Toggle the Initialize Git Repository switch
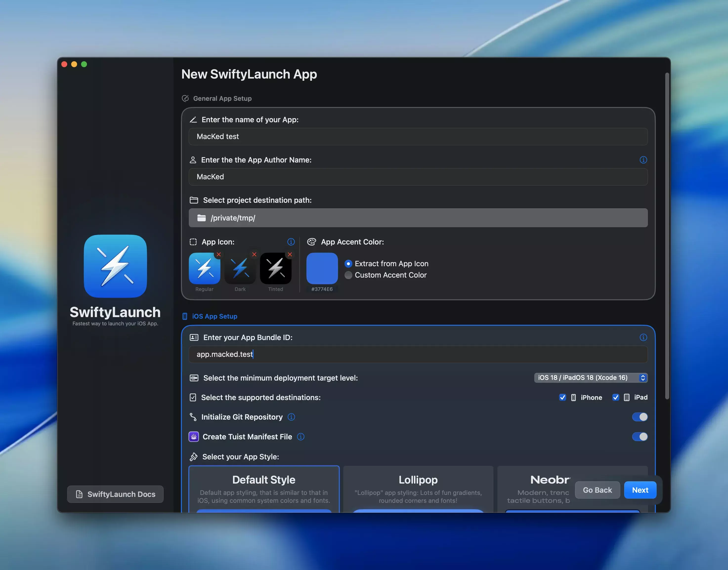The width and height of the screenshot is (728, 570). click(640, 417)
